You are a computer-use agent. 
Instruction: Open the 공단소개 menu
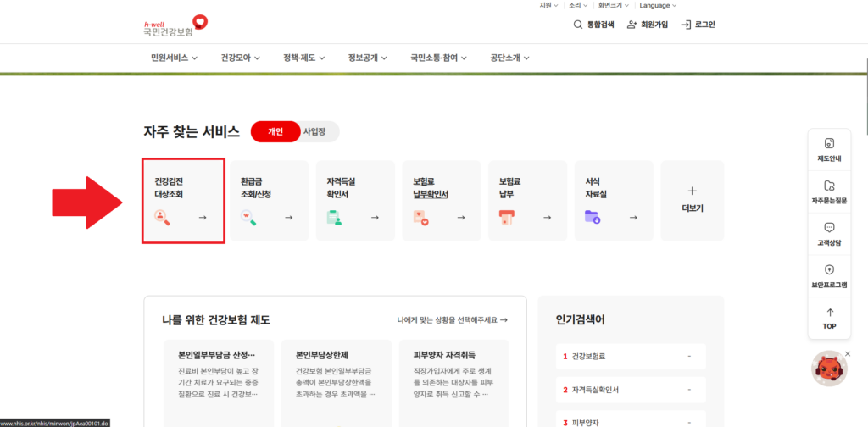[509, 58]
